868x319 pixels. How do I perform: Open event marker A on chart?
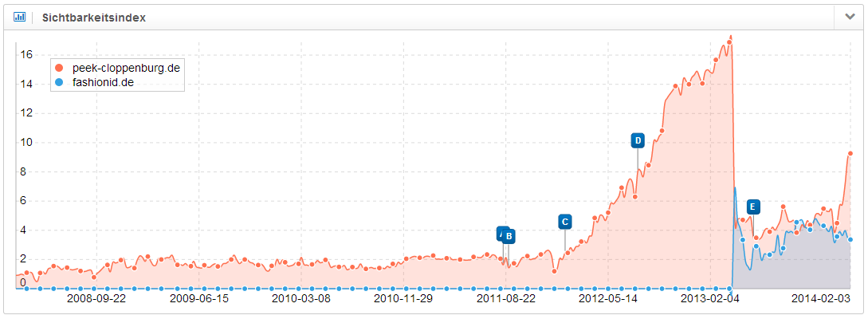click(501, 233)
